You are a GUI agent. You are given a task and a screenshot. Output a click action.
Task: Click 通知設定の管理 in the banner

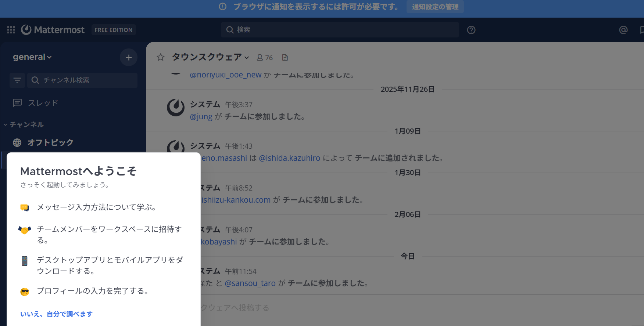pyautogui.click(x=435, y=7)
